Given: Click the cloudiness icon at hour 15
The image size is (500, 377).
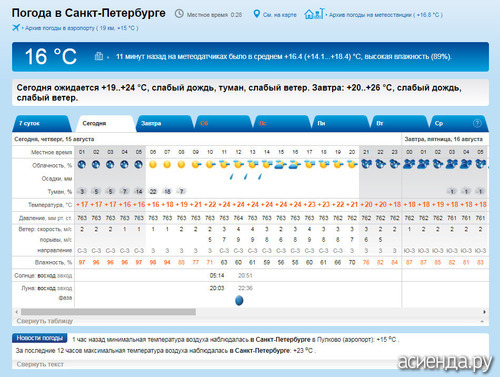Looking at the screenshot, I should [281, 164].
